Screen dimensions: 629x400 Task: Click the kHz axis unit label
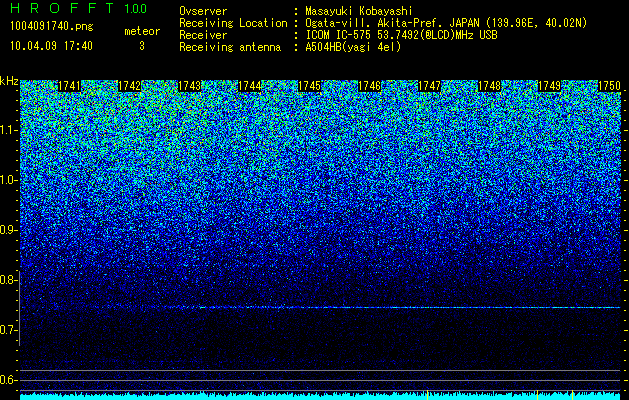coord(9,81)
